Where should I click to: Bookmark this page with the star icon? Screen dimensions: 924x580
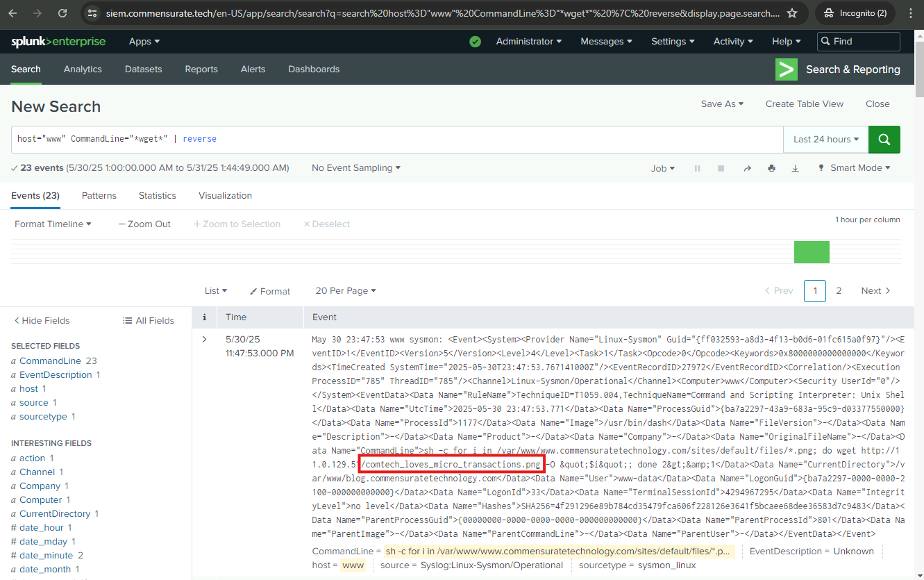coord(792,13)
